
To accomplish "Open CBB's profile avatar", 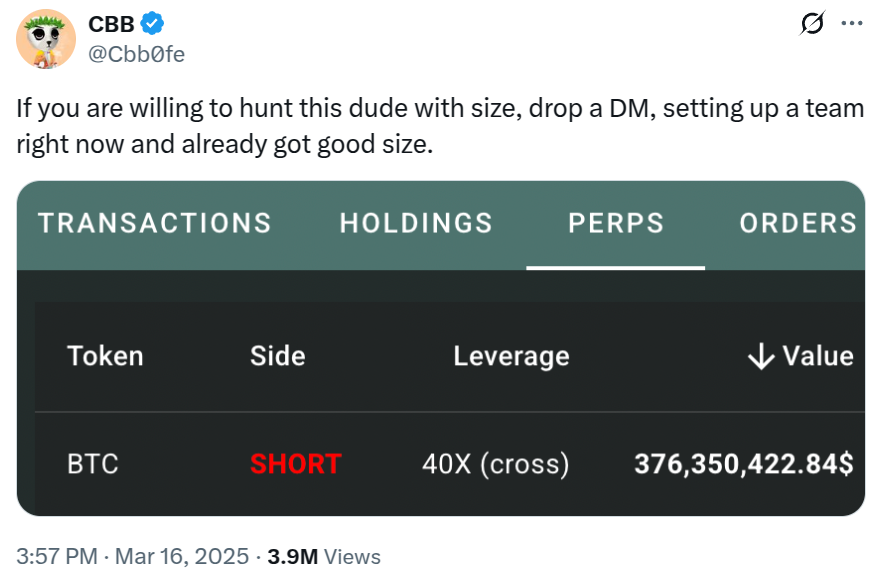I will point(46,39).
